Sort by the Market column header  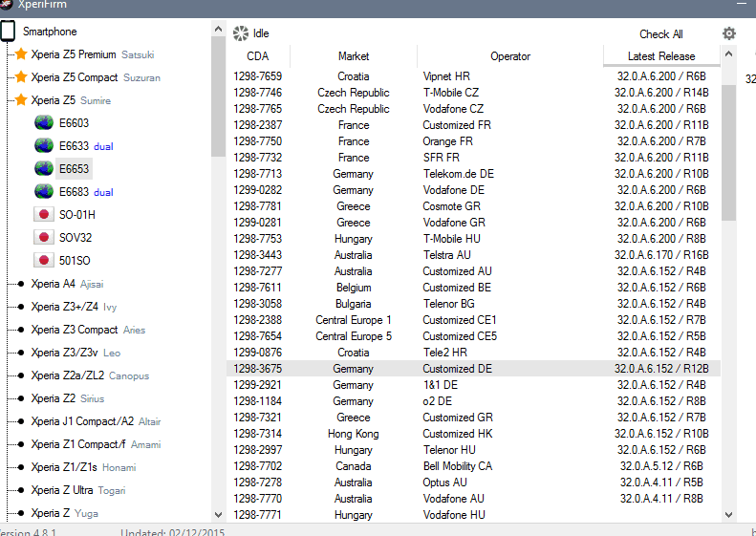click(x=354, y=56)
